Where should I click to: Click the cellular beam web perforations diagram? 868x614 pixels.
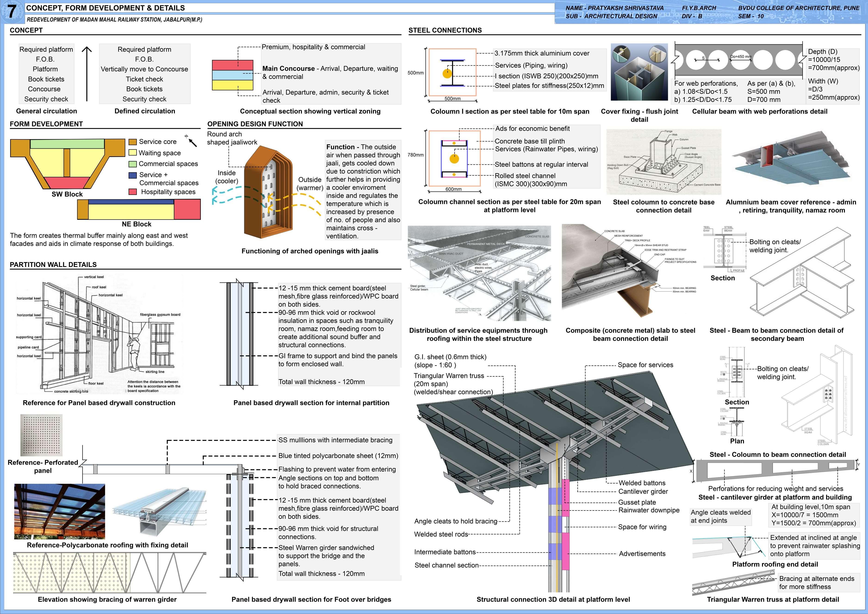coord(738,60)
